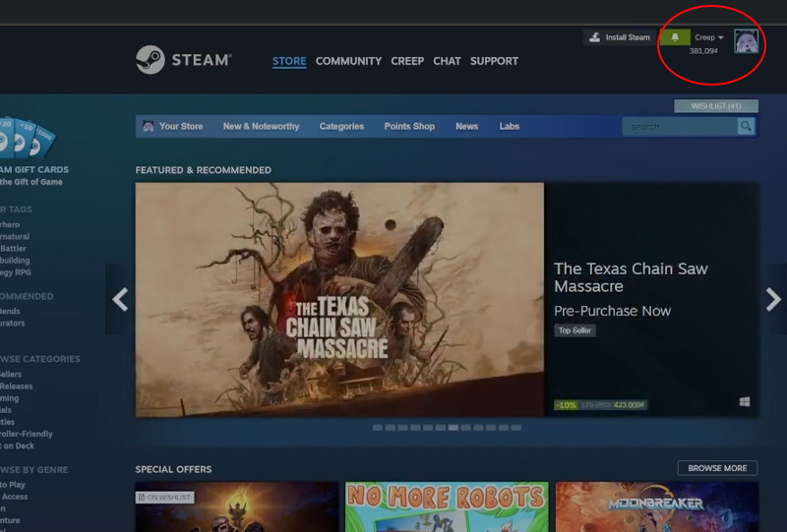Click the Supernatural tag link
787x532 pixels.
tap(15, 236)
